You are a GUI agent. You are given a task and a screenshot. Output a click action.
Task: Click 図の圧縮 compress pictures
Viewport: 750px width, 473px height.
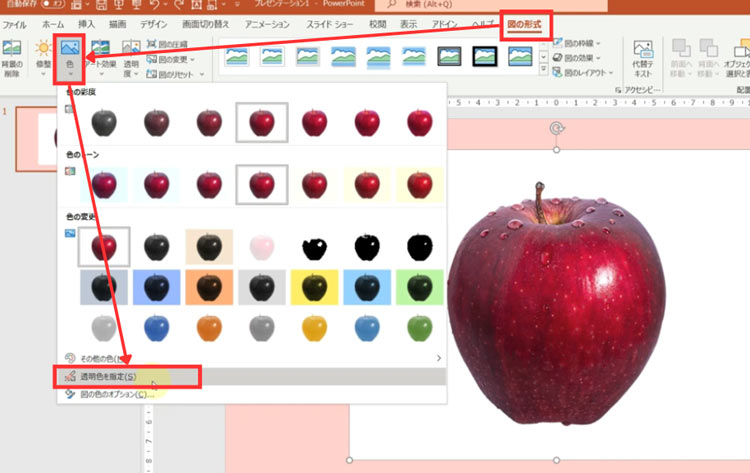point(167,44)
